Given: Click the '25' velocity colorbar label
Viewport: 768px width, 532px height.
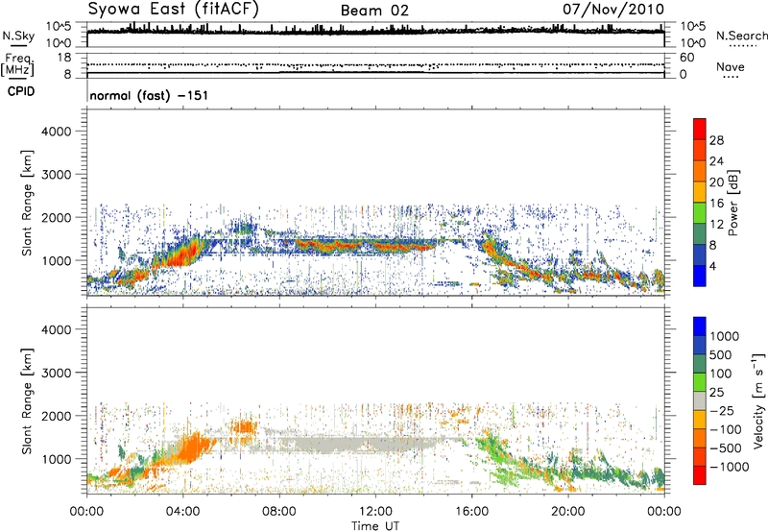Looking at the screenshot, I should (x=717, y=393).
